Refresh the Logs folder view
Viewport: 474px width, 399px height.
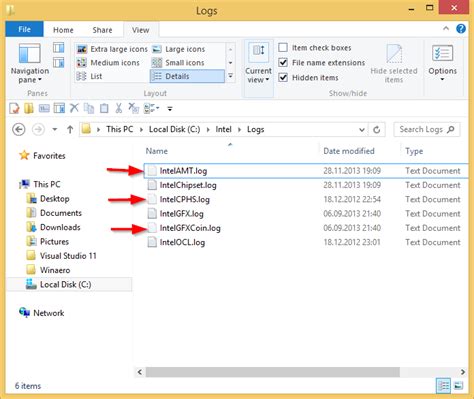pos(377,130)
